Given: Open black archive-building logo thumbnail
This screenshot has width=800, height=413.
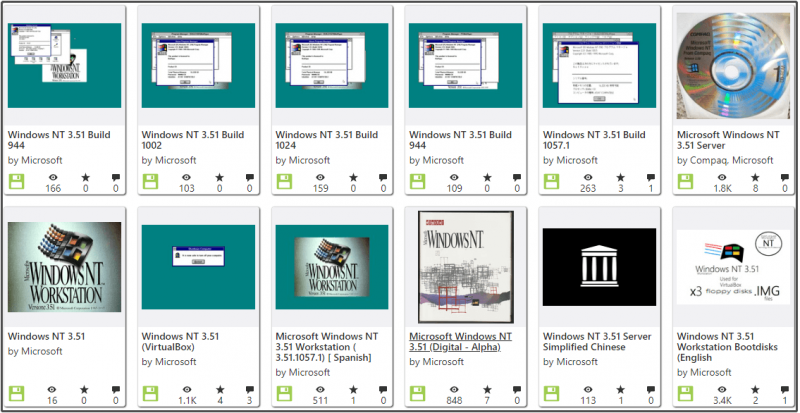Looking at the screenshot, I should click(599, 267).
